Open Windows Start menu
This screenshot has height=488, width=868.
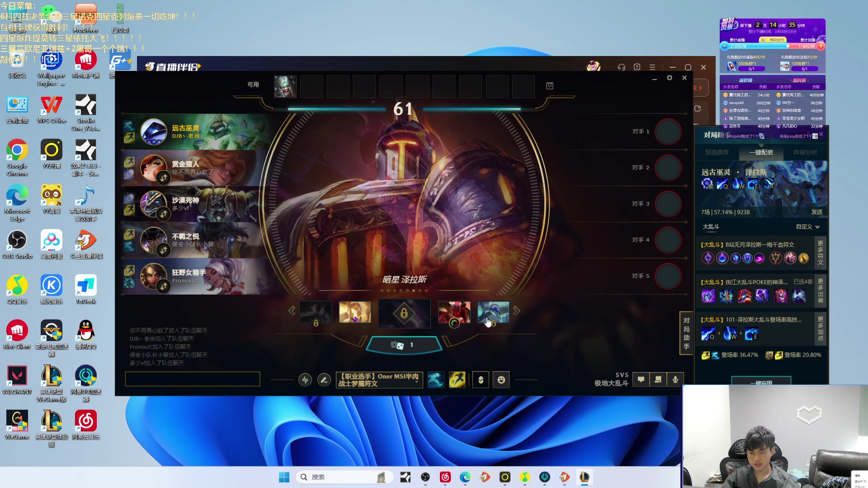(284, 477)
